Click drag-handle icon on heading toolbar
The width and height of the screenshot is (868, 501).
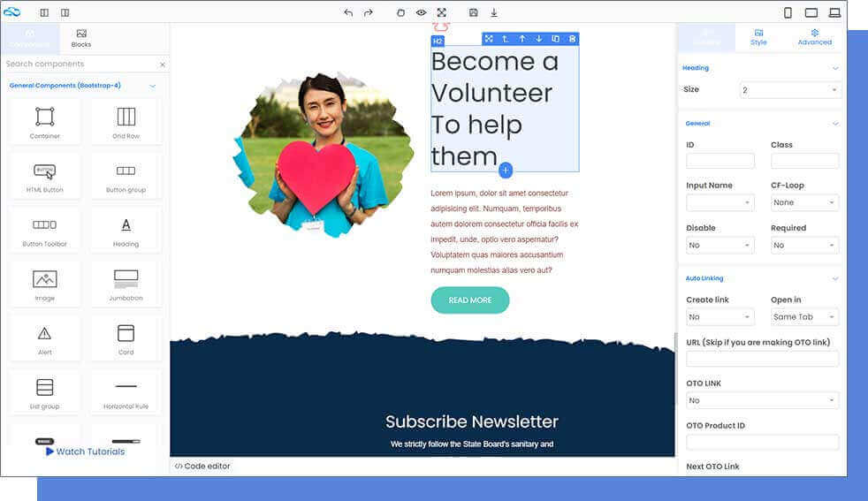pos(489,39)
